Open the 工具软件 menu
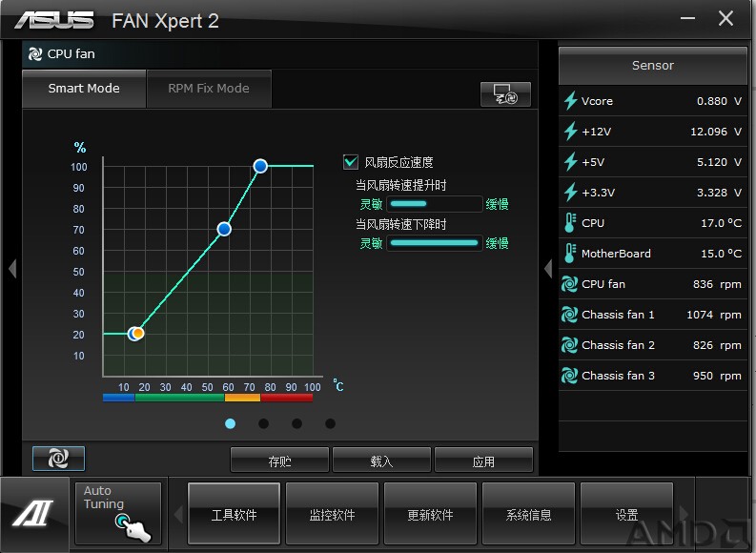 [234, 514]
